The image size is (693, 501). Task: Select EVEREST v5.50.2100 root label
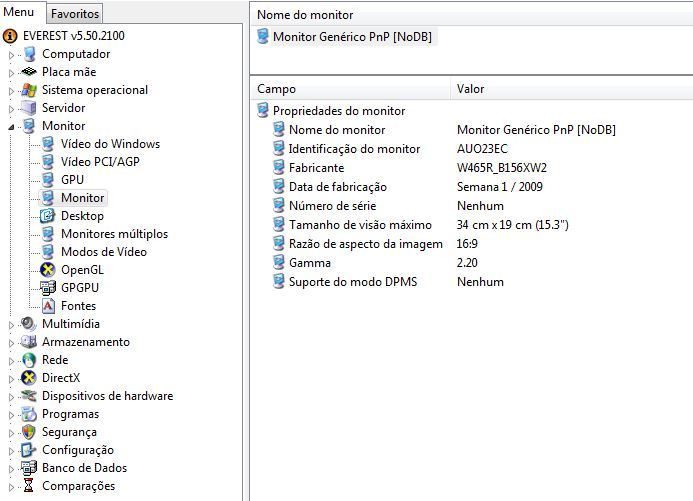coord(74,36)
